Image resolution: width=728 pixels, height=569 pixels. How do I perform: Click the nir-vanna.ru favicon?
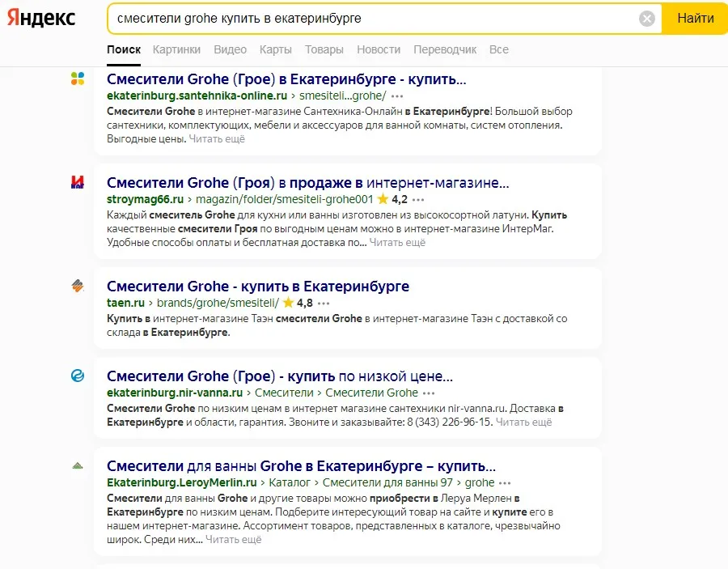pos(78,376)
